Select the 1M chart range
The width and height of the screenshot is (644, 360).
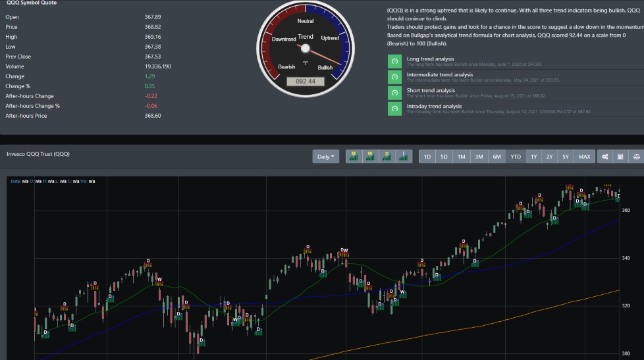coord(461,157)
